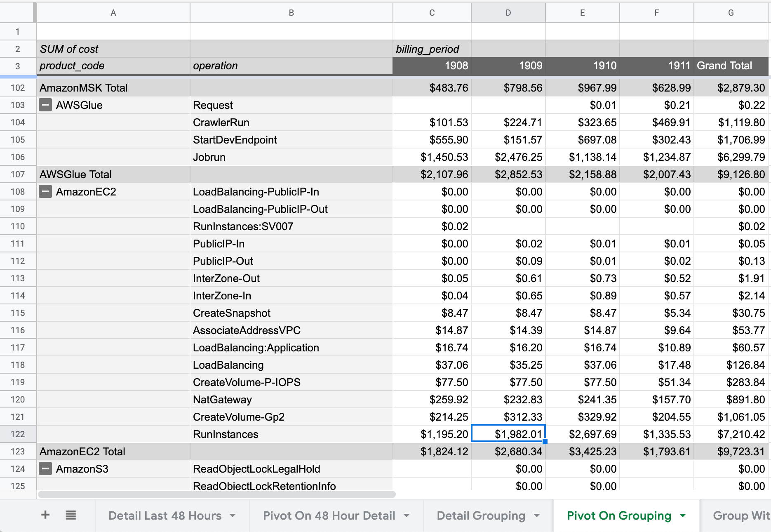Select the LoadBalancing-PublicIP-In cell
The width and height of the screenshot is (771, 532).
(x=291, y=192)
